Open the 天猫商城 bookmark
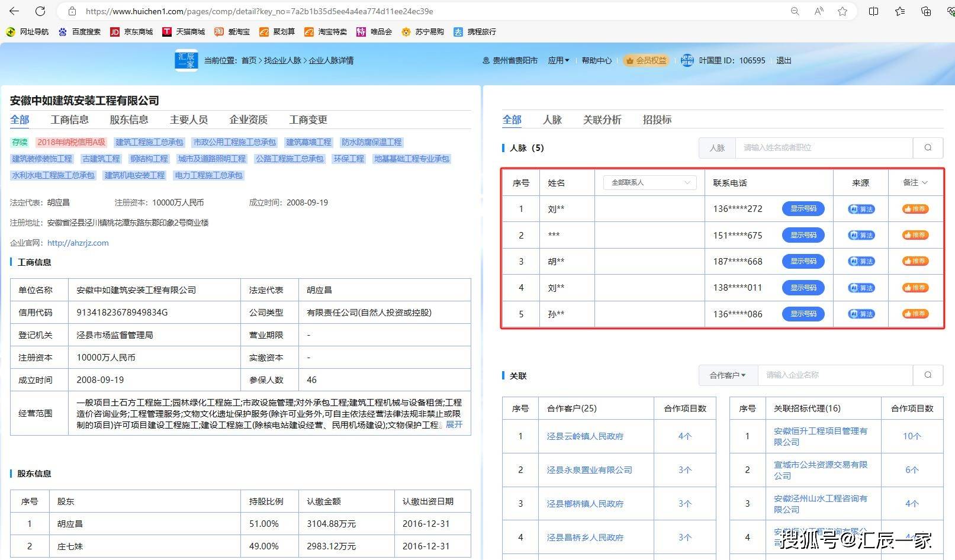The height and width of the screenshot is (560, 955). pyautogui.click(x=184, y=32)
